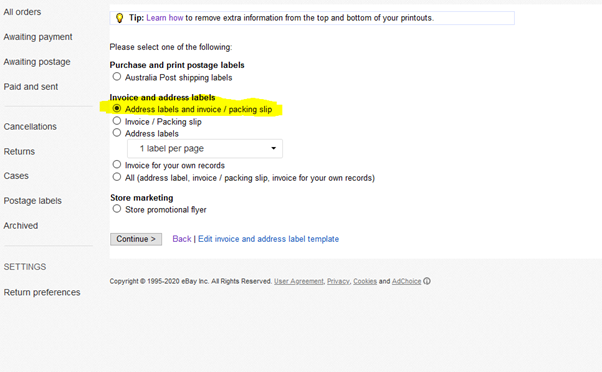Go Back using the Back link
This screenshot has height=372, width=602.
click(x=182, y=239)
